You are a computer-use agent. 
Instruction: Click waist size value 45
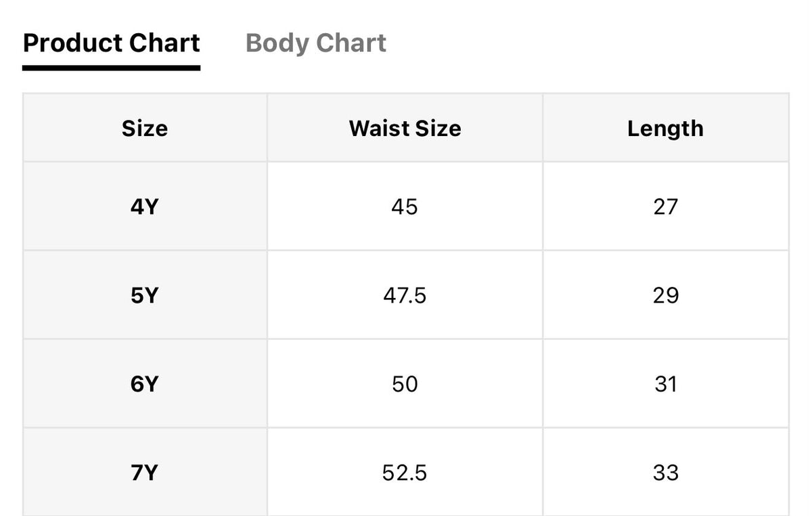tap(405, 207)
